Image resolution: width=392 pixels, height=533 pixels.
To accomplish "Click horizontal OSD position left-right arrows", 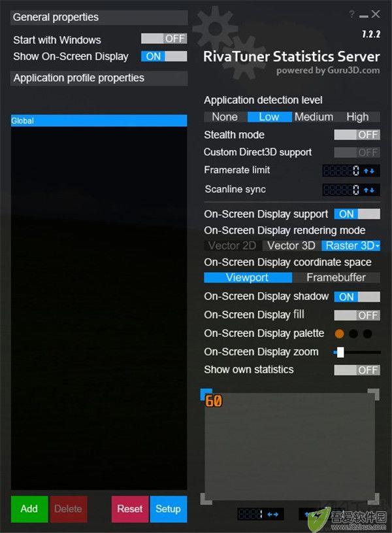I will (x=273, y=514).
